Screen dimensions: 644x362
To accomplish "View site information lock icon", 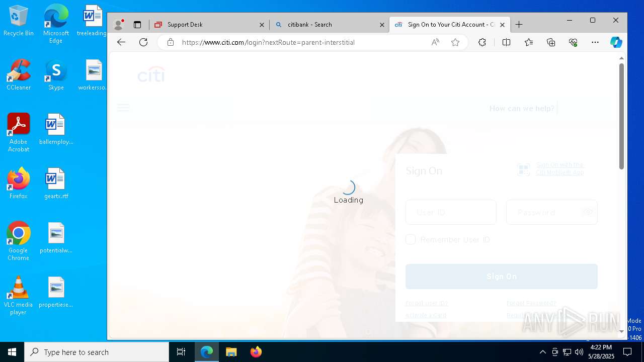I will pos(171,42).
